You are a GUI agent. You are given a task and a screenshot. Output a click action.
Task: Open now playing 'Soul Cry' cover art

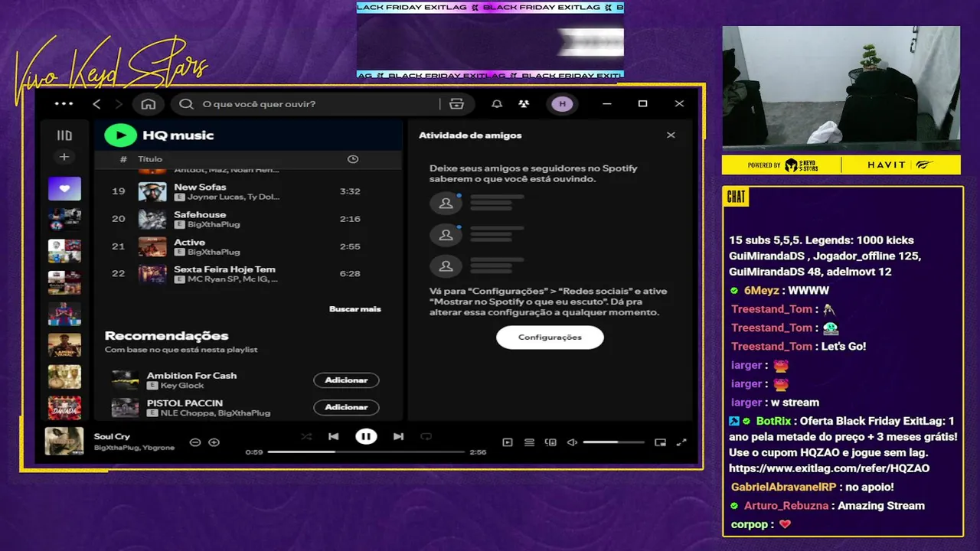[x=64, y=442]
